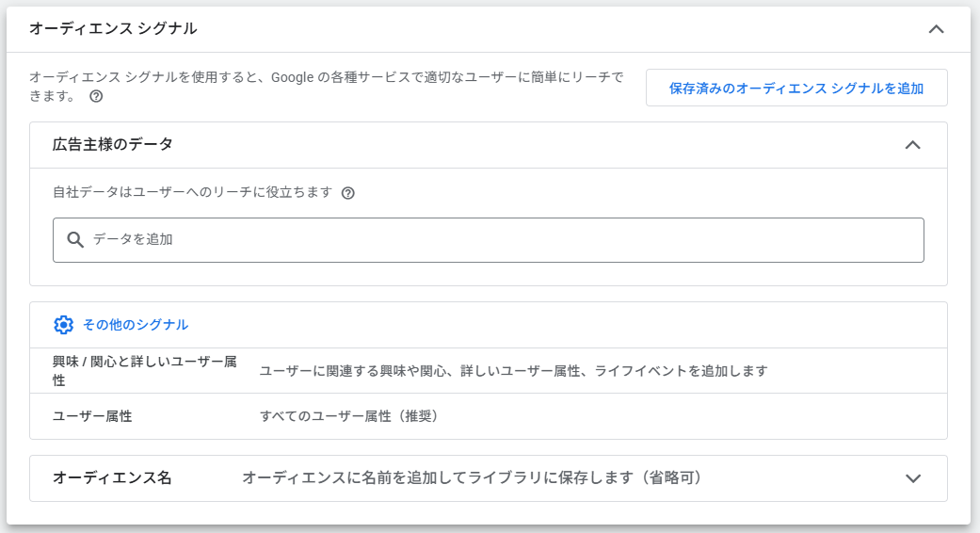The height and width of the screenshot is (533, 980).
Task: Click すべてのユーザー属性（推奨） value
Action: [349, 416]
